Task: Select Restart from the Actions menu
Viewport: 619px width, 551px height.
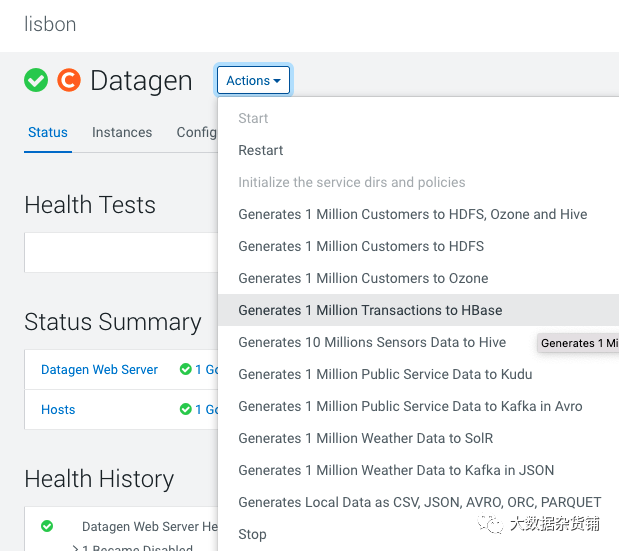Action: tap(261, 150)
